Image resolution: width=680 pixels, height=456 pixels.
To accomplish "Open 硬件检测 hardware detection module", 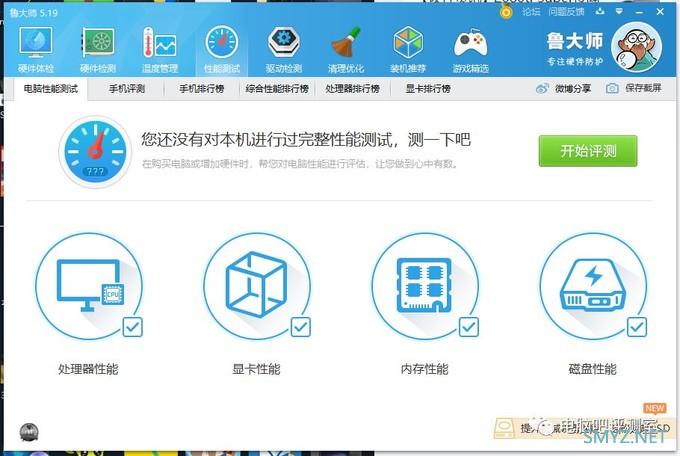I will pyautogui.click(x=98, y=49).
